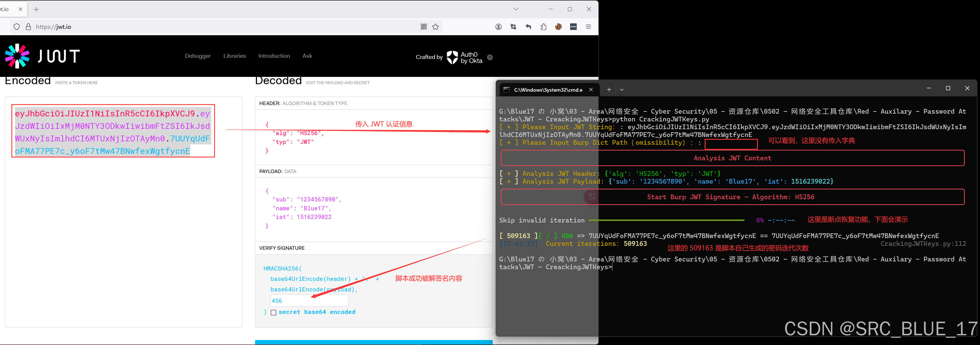Click the Libraries navigation link
This screenshot has height=345, width=980.
pyautogui.click(x=234, y=56)
